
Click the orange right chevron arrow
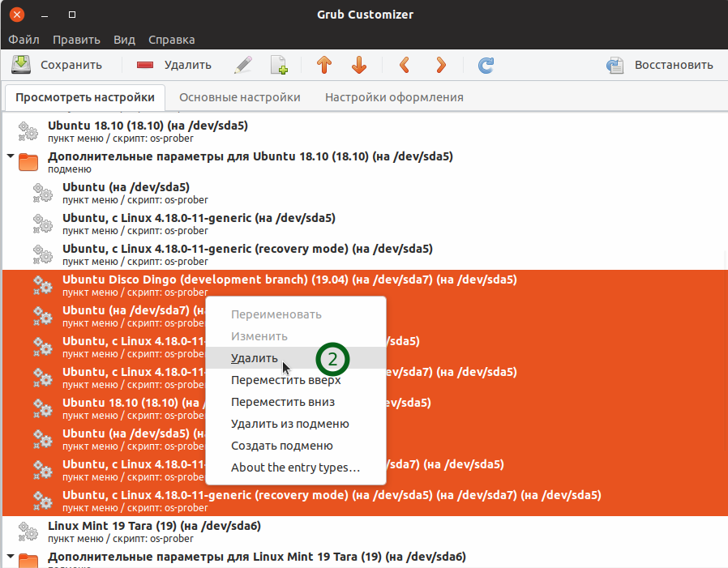(x=440, y=65)
